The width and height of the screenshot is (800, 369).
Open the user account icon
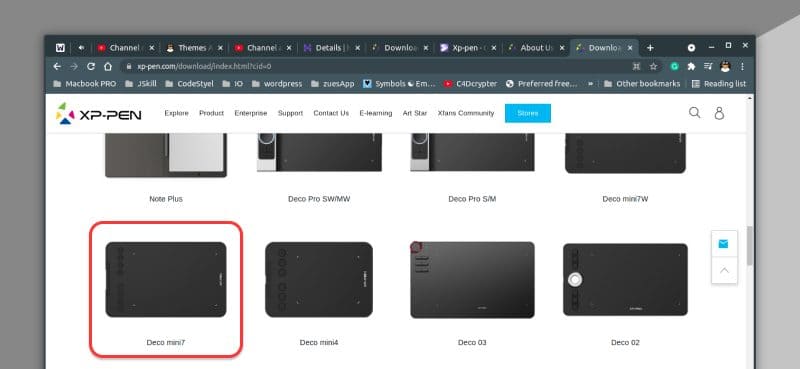coord(719,113)
